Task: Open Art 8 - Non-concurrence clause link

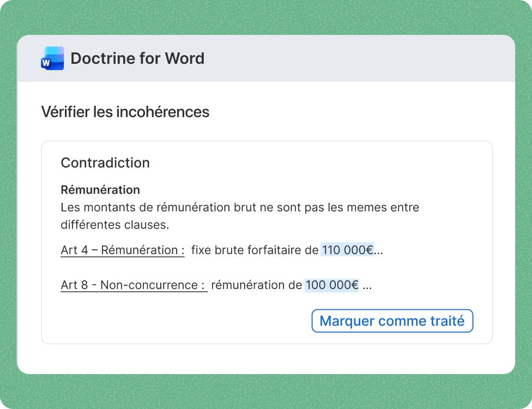Action: point(133,285)
